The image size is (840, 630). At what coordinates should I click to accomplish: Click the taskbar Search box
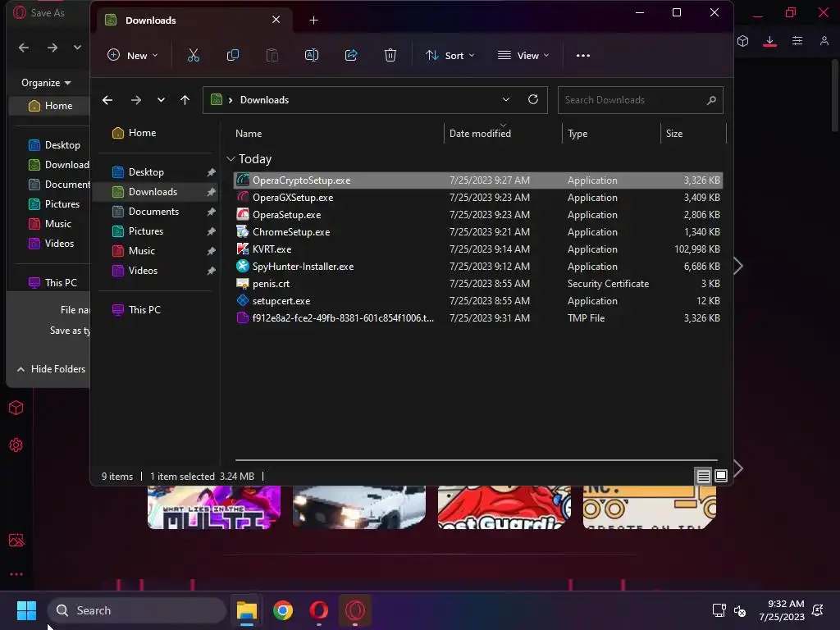click(x=137, y=610)
